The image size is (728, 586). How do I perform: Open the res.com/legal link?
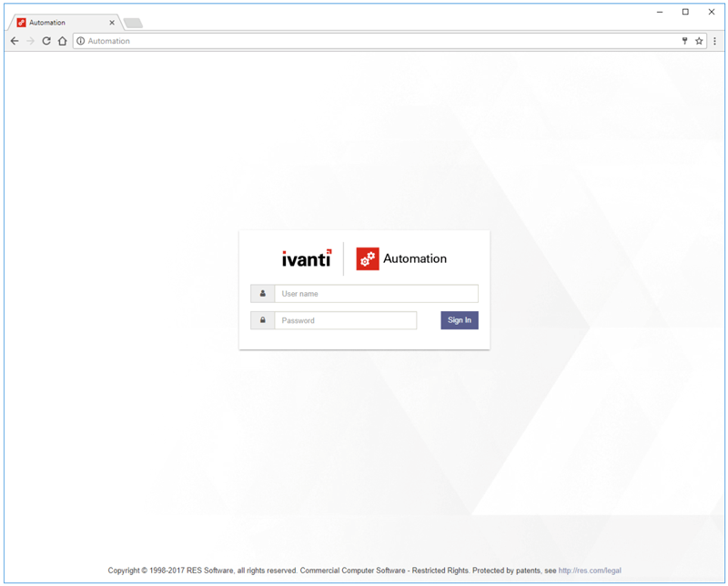coord(590,571)
